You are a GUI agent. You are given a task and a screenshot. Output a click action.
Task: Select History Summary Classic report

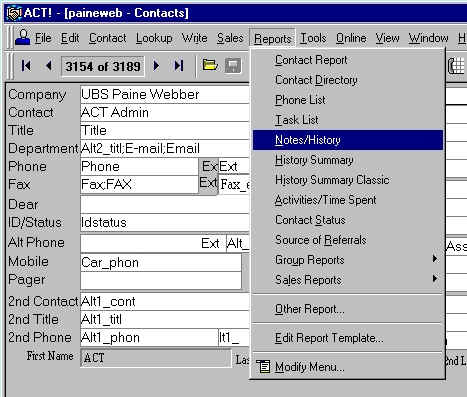tap(348, 180)
